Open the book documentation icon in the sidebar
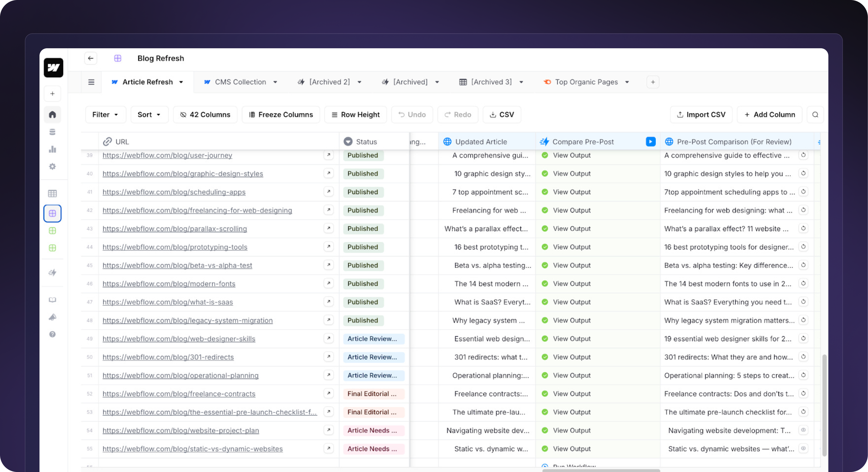 [x=52, y=300]
